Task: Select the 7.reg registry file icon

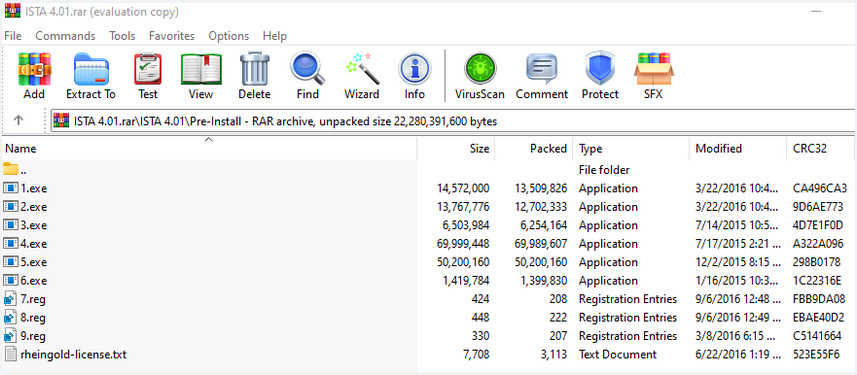Action: (10, 299)
